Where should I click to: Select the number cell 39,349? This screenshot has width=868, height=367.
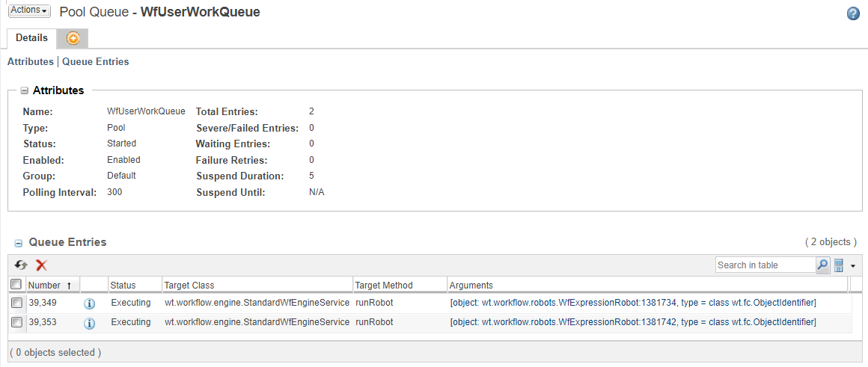43,303
